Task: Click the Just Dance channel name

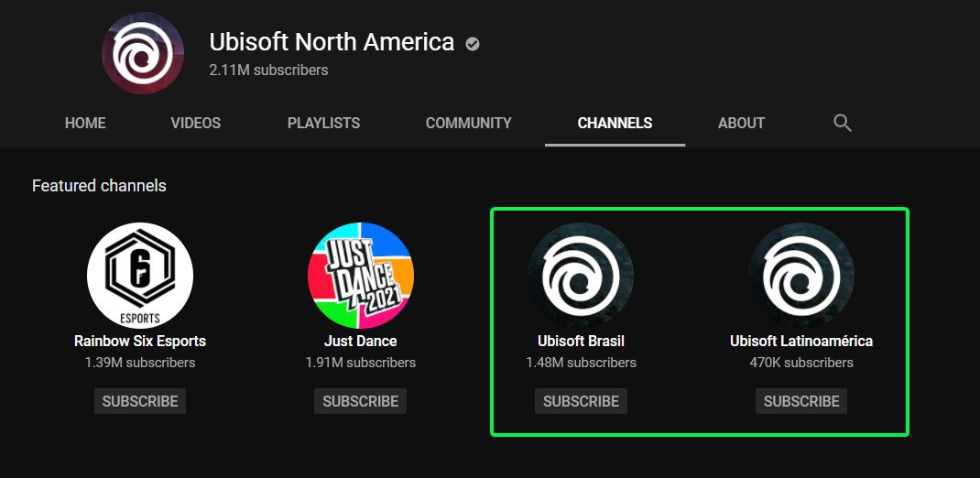Action: (x=361, y=342)
